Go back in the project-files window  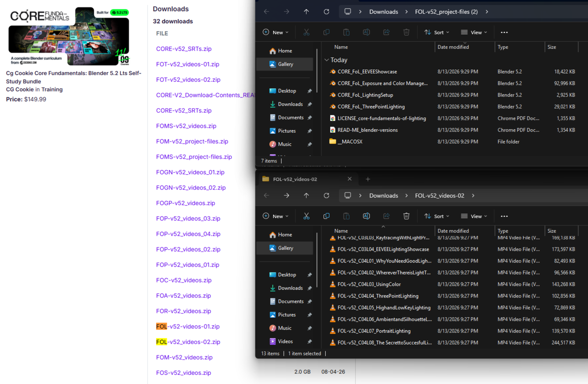tap(266, 11)
